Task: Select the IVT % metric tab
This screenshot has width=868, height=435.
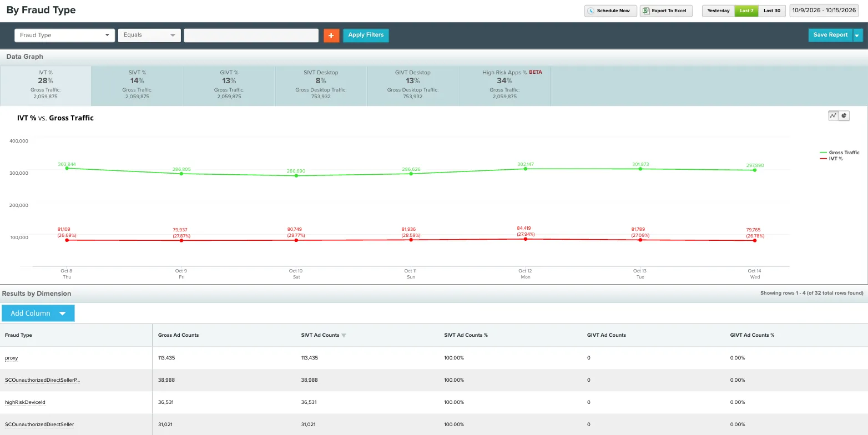Action: [x=46, y=85]
